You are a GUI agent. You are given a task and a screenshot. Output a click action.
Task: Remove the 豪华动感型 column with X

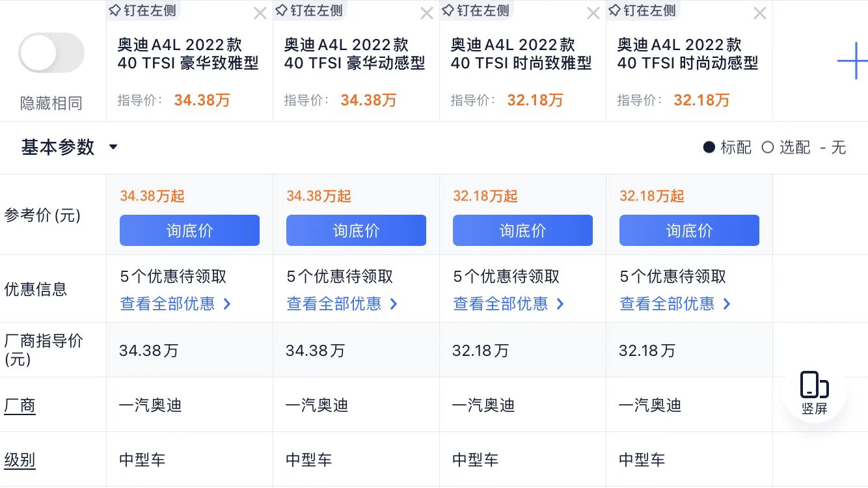point(426,13)
